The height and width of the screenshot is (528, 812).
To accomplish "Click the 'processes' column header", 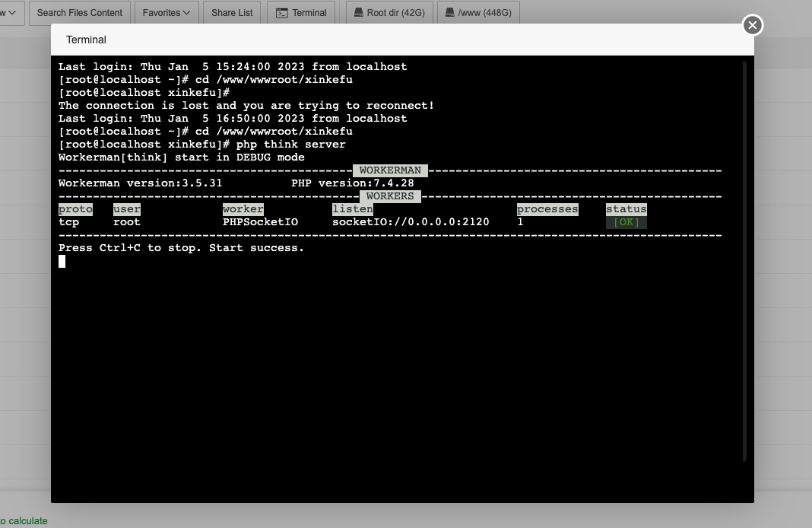I will pyautogui.click(x=547, y=209).
